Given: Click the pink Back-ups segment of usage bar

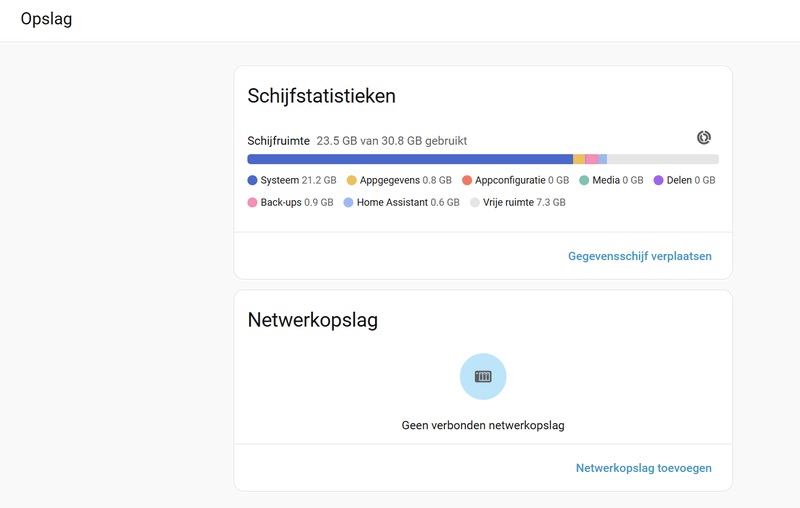Looking at the screenshot, I should [592, 159].
